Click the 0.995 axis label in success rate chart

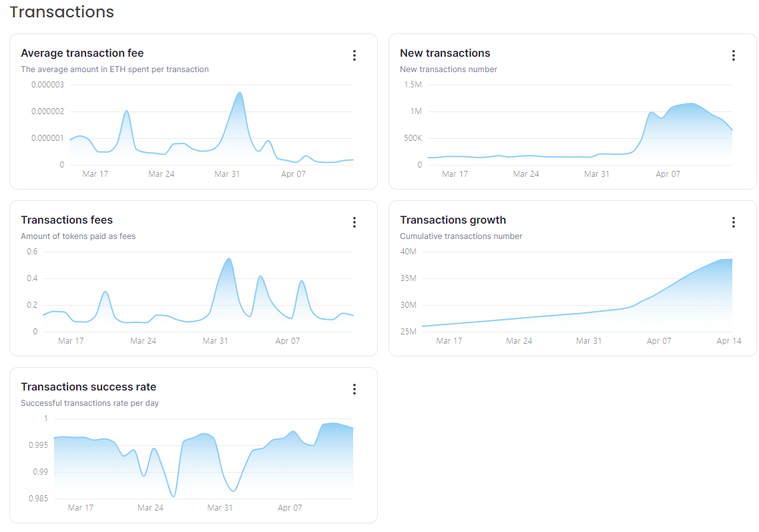coord(38,445)
